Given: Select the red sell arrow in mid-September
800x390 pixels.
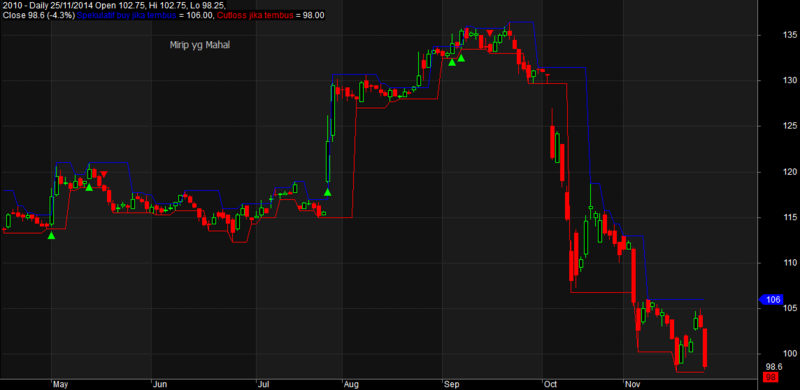Looking at the screenshot, I should pos(490,33).
